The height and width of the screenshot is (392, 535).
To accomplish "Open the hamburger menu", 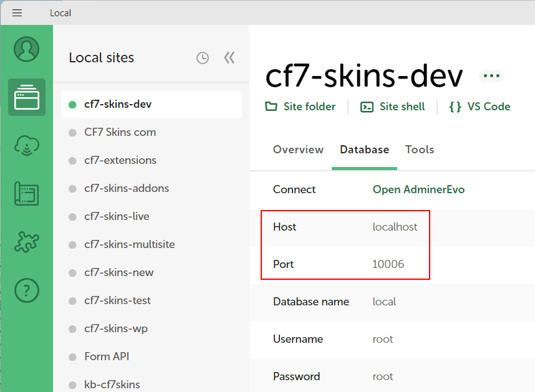I will coord(17,13).
